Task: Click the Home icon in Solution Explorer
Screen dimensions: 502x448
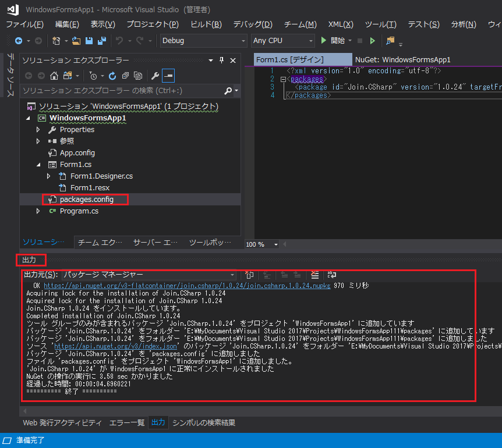Action: click(54, 76)
